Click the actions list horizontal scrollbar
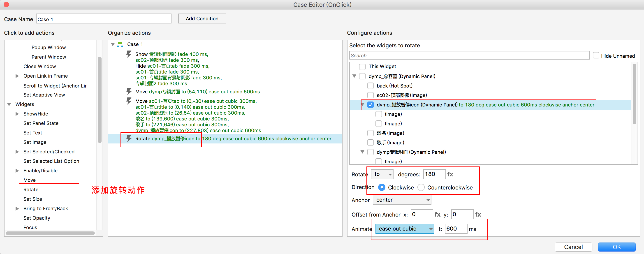Image resolution: width=644 pixels, height=254 pixels. pyautogui.click(x=50, y=233)
